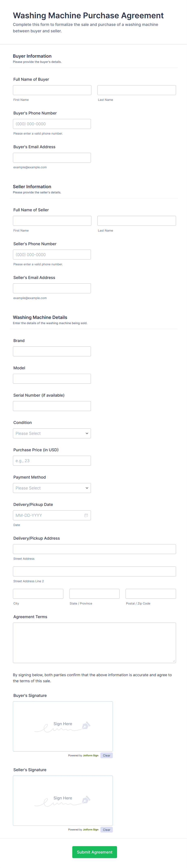Open the Payment Method dropdown
This screenshot has width=187, height=868.
pyautogui.click(x=52, y=488)
